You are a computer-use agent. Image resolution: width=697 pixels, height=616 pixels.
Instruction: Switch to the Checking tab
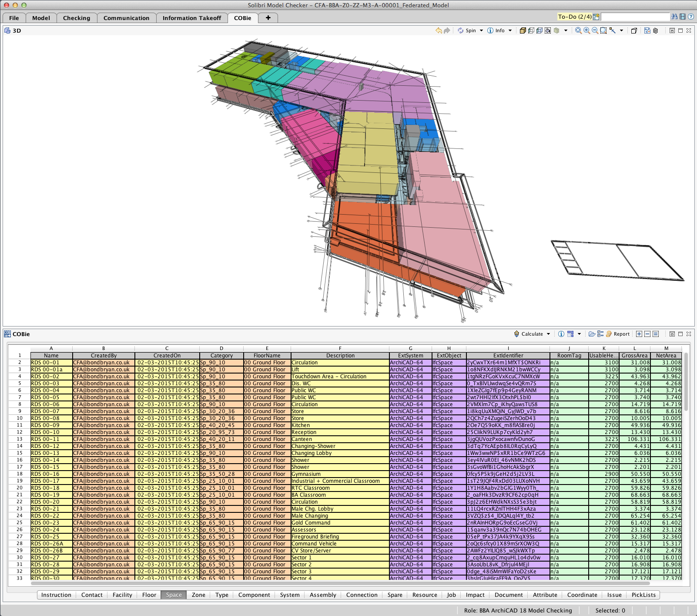click(77, 18)
